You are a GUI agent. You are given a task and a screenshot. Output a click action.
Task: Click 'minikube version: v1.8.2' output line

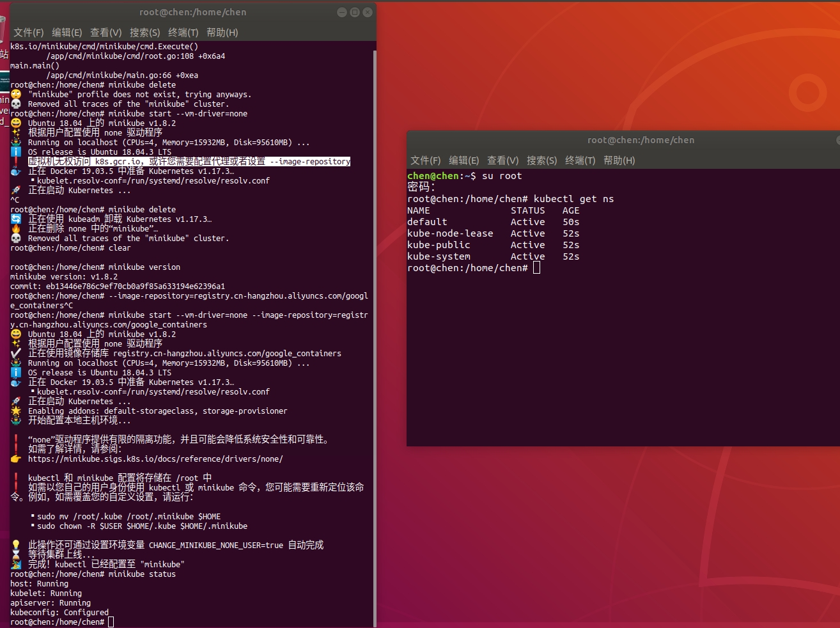pos(64,277)
